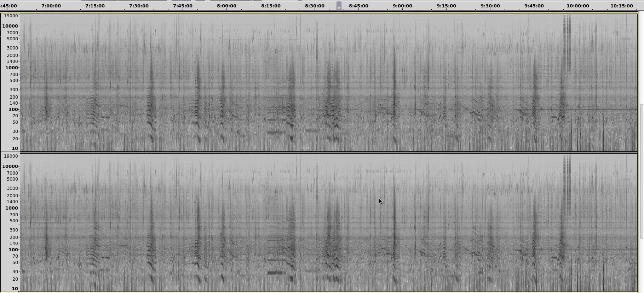This screenshot has height=293, width=644.
Task: Click the 10:15:00 label on the timeline
Action: [x=622, y=6]
